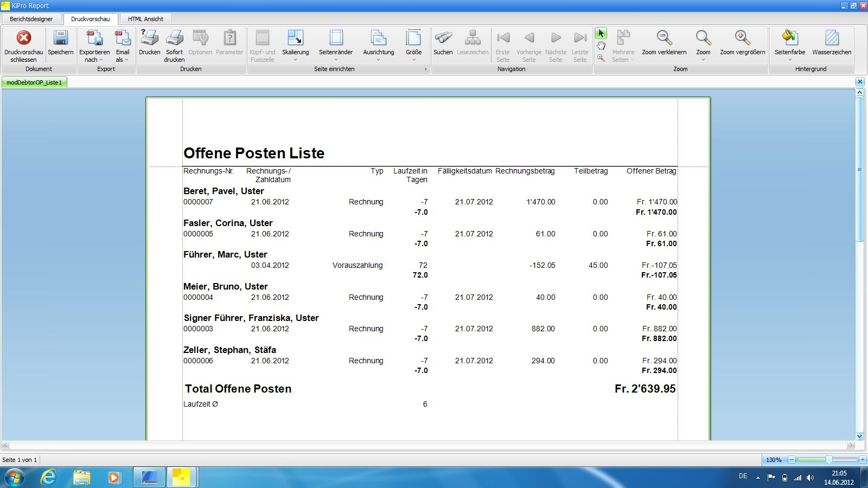Image resolution: width=868 pixels, height=488 pixels.
Task: Select the modDebtorOP_Liste1 document tab
Action: [x=34, y=82]
